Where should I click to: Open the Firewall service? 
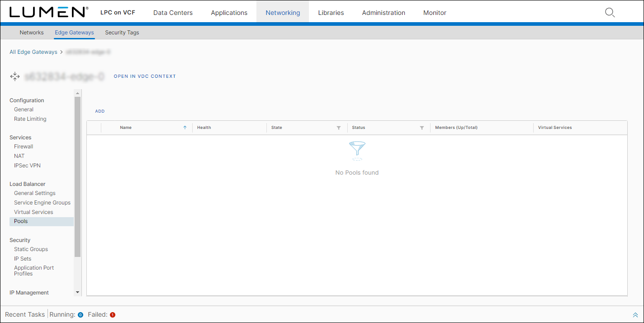[x=24, y=147]
